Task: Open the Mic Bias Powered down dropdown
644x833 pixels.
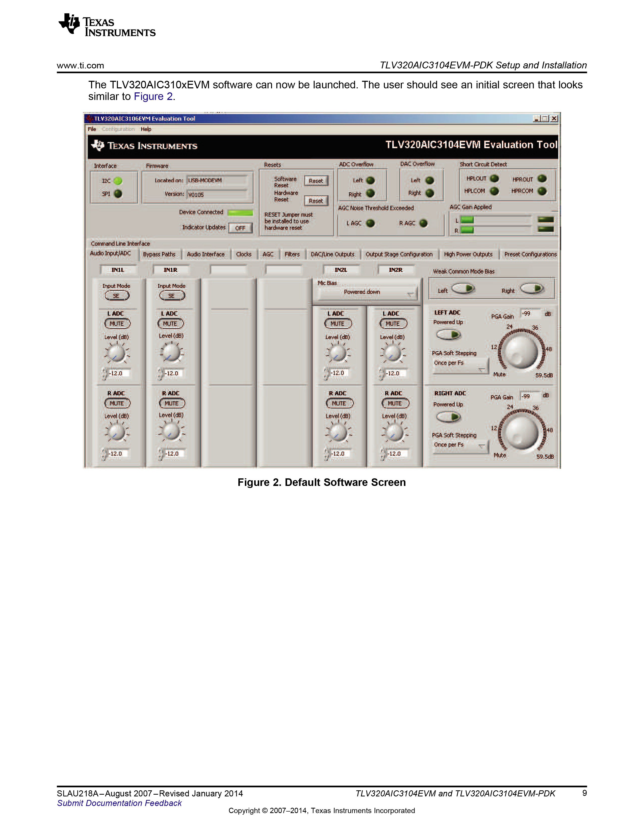Action: coord(367,293)
